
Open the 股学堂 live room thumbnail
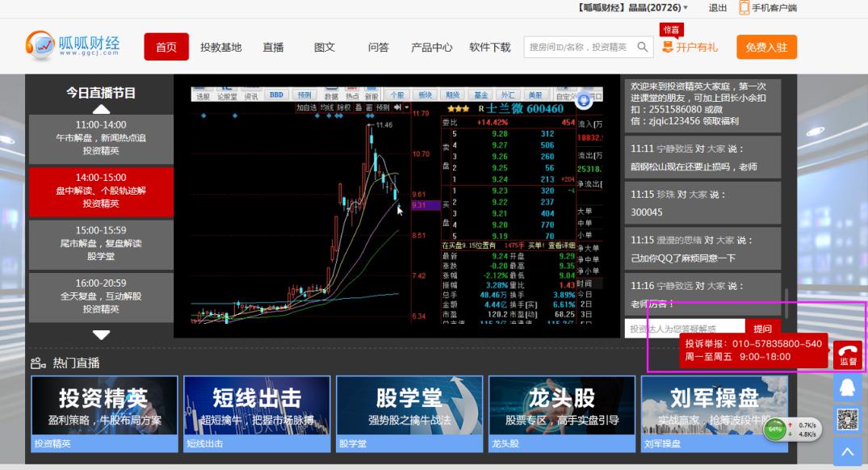409,413
